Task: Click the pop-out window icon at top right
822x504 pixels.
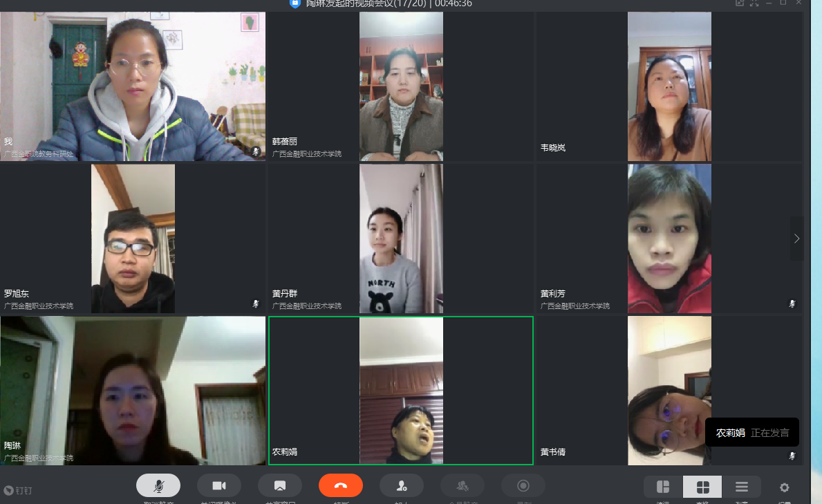Action: [x=740, y=3]
